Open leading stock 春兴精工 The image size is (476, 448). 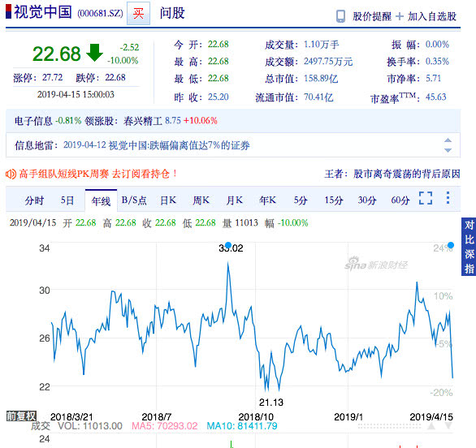pyautogui.click(x=143, y=121)
